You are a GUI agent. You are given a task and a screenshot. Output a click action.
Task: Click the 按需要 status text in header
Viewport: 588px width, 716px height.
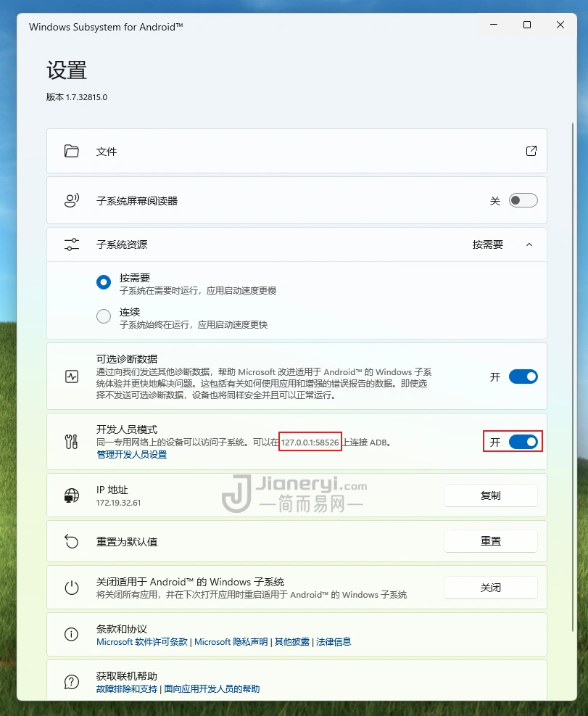(x=487, y=244)
